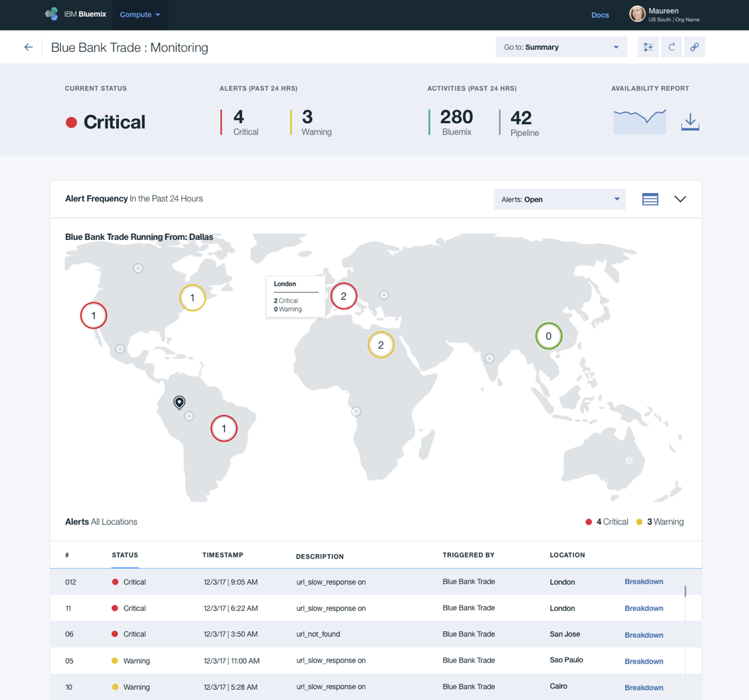Click the Cairo location cell

coord(558,686)
